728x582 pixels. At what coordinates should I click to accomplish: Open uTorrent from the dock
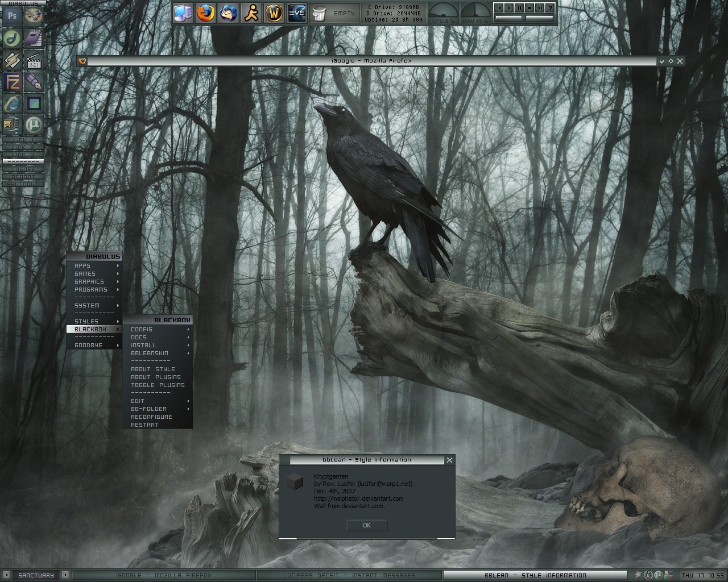coord(34,124)
